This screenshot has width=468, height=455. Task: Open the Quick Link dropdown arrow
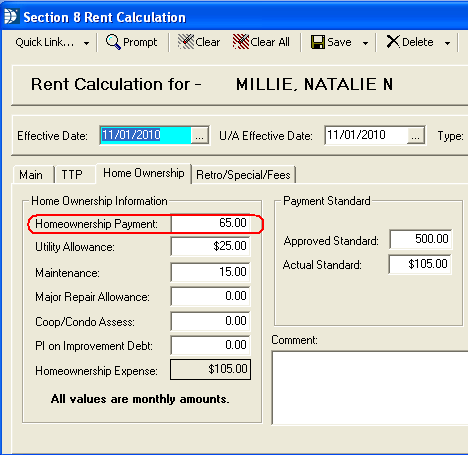pyautogui.click(x=86, y=43)
